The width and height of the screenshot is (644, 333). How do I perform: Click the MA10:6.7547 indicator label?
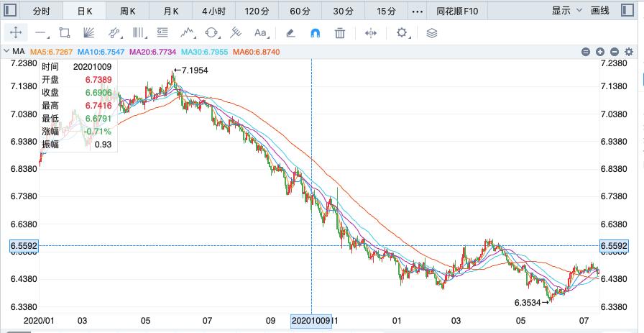click(x=101, y=52)
